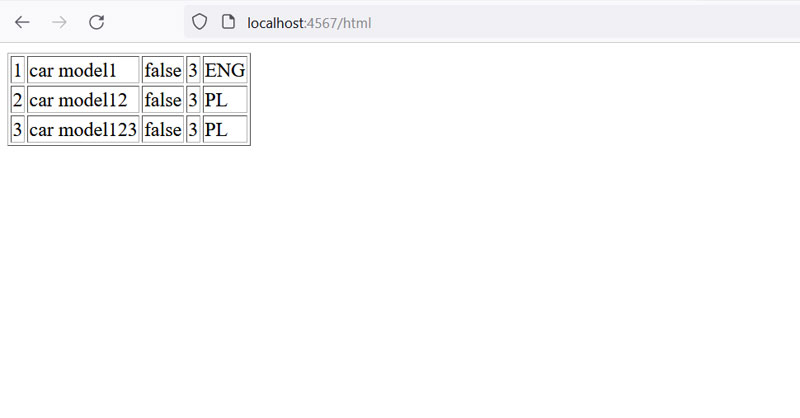Image resolution: width=800 pixels, height=418 pixels.
Task: Click the 3 beside 'car model12' false
Action: pos(193,99)
